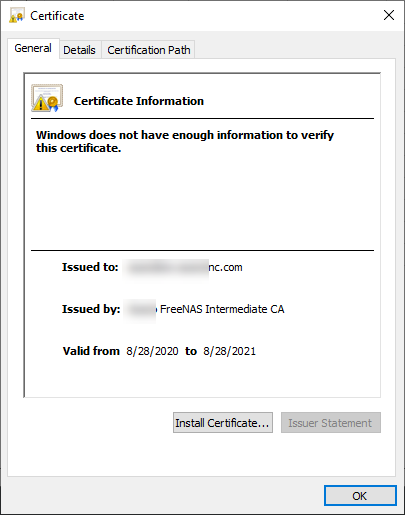This screenshot has height=515, width=405.
Task: Click the Install Certificate button
Action: (223, 423)
